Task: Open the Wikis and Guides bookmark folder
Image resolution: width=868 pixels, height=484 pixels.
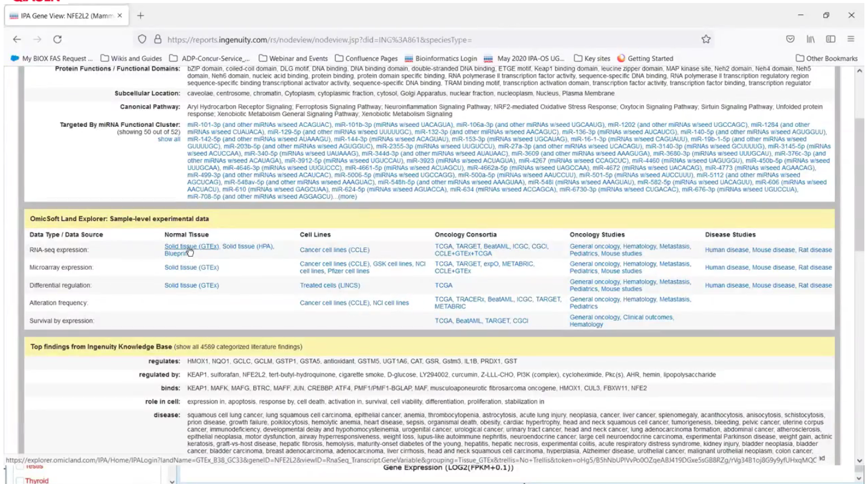Action: 131,59
